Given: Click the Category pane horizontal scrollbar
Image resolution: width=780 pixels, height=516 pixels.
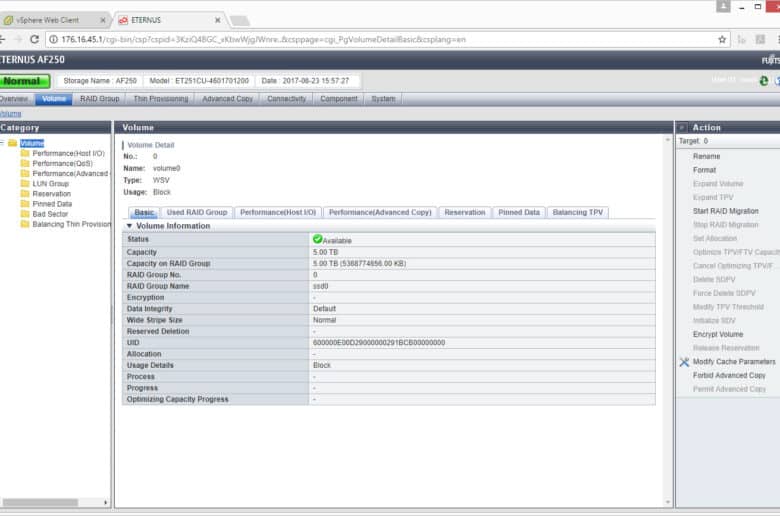Looking at the screenshot, I should tap(40, 503).
